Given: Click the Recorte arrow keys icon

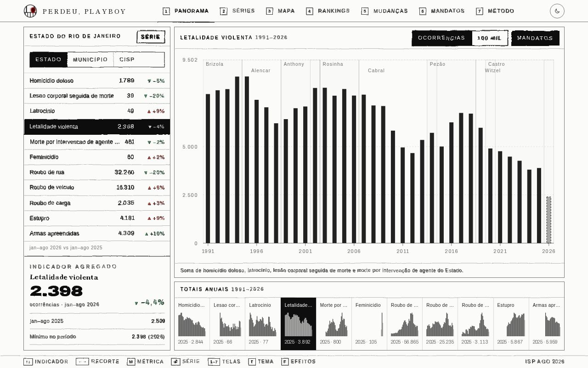Looking at the screenshot, I should point(82,362).
